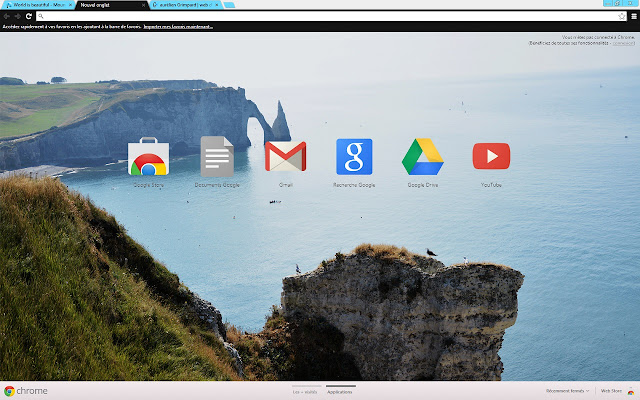Close the 'Nouvel onglet' tab
The width and height of the screenshot is (640, 400).
click(x=143, y=5)
